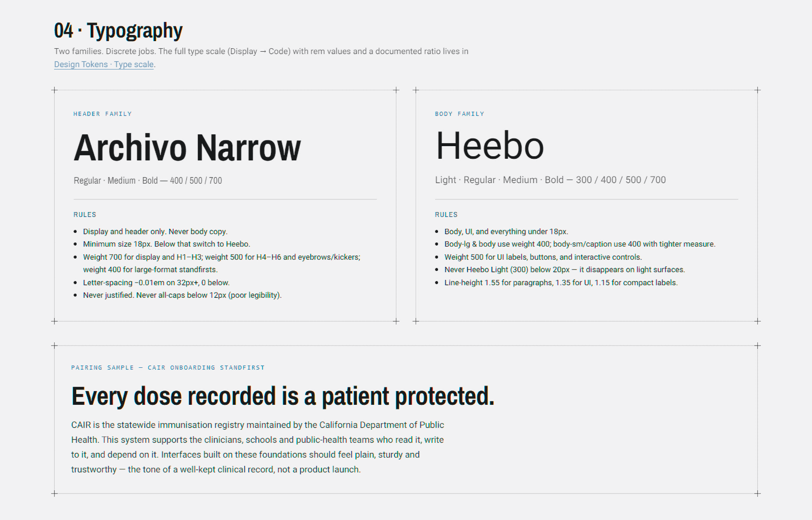This screenshot has width=812, height=520.
Task: Click the Archivo Narrow specimen title
Action: (187, 148)
